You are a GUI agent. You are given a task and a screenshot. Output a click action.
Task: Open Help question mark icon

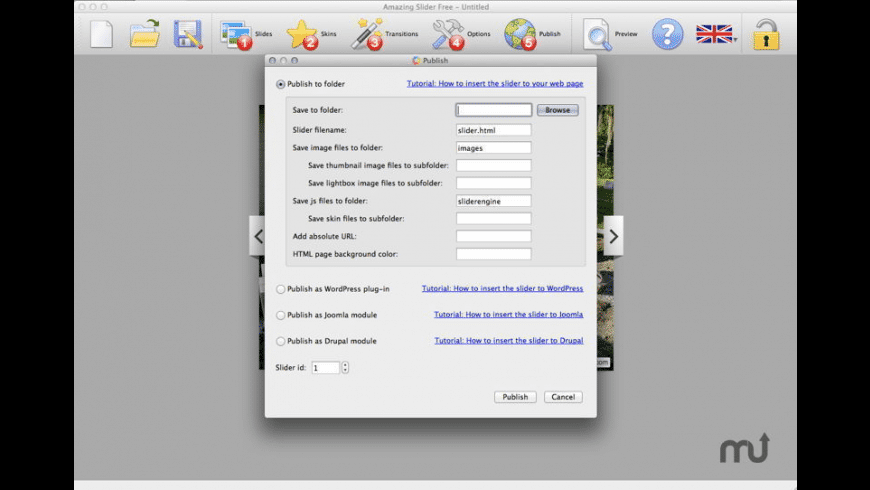point(667,34)
